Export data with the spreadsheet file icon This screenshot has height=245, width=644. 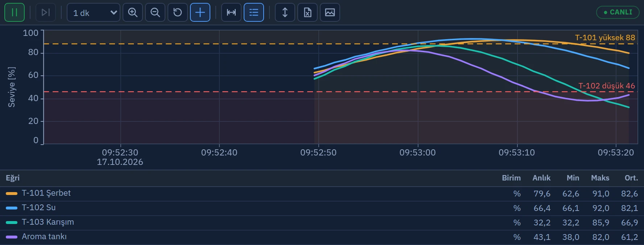click(x=307, y=12)
